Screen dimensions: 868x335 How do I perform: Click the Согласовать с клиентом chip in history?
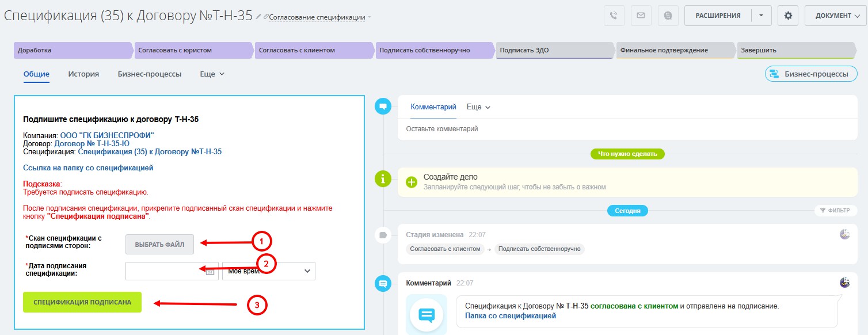[445, 249]
